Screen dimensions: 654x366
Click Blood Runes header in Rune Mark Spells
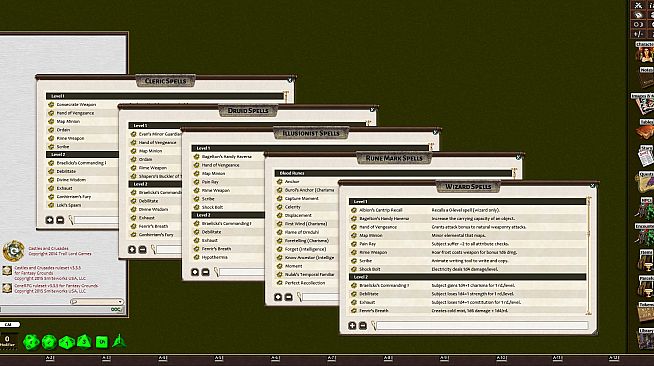click(x=393, y=173)
